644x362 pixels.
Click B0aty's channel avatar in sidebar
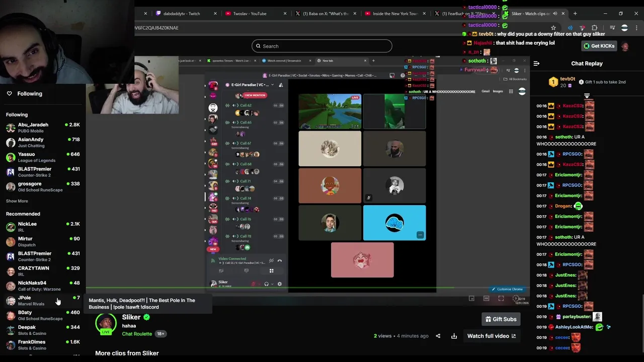pyautogui.click(x=11, y=315)
